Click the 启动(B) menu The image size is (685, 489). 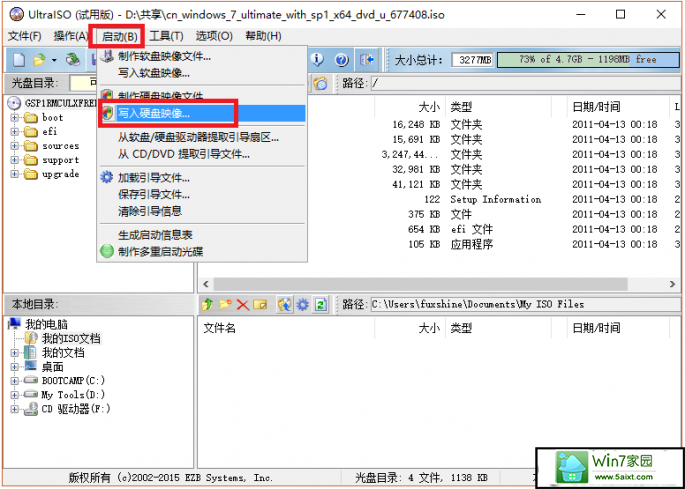click(x=119, y=37)
